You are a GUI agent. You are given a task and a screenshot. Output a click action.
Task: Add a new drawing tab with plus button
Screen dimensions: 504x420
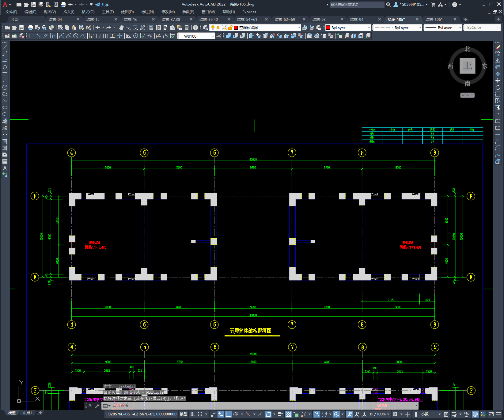click(x=466, y=19)
